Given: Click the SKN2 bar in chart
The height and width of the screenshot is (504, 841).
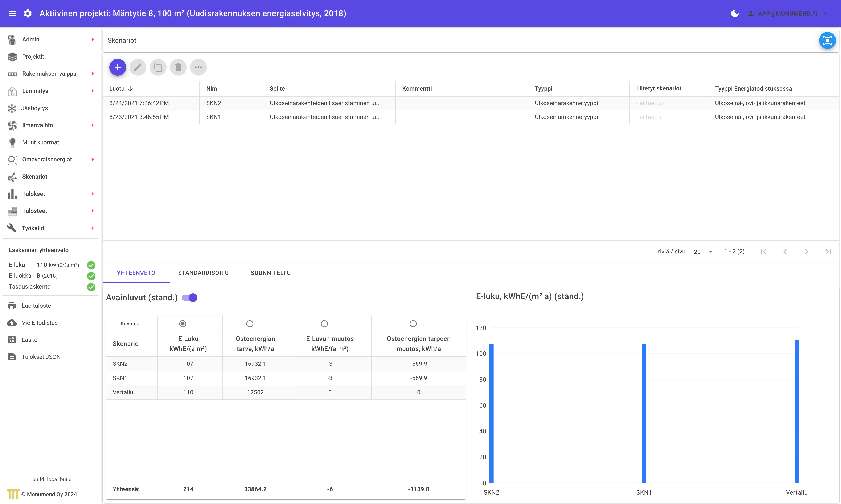Looking at the screenshot, I should 492,413.
